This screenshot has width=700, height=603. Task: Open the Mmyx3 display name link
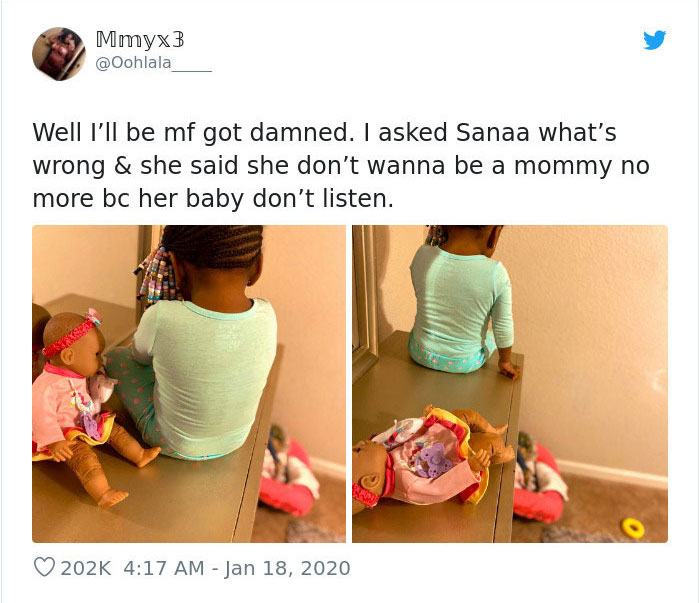[x=140, y=39]
